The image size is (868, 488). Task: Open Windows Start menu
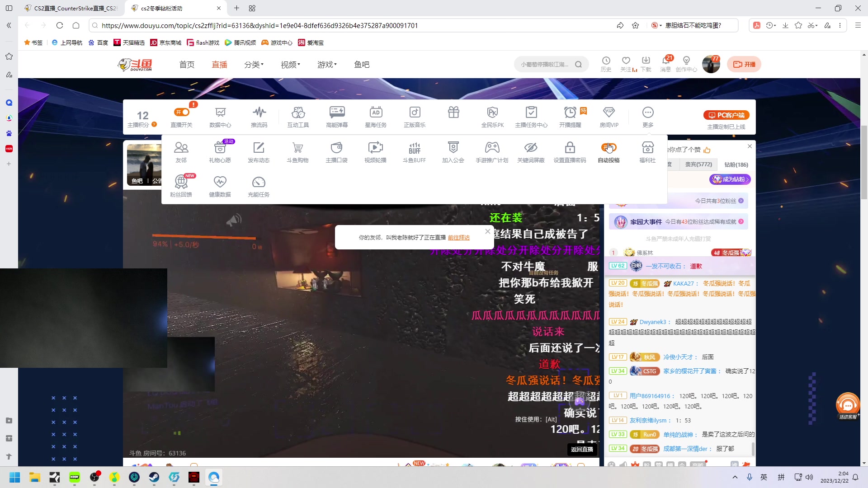15,477
